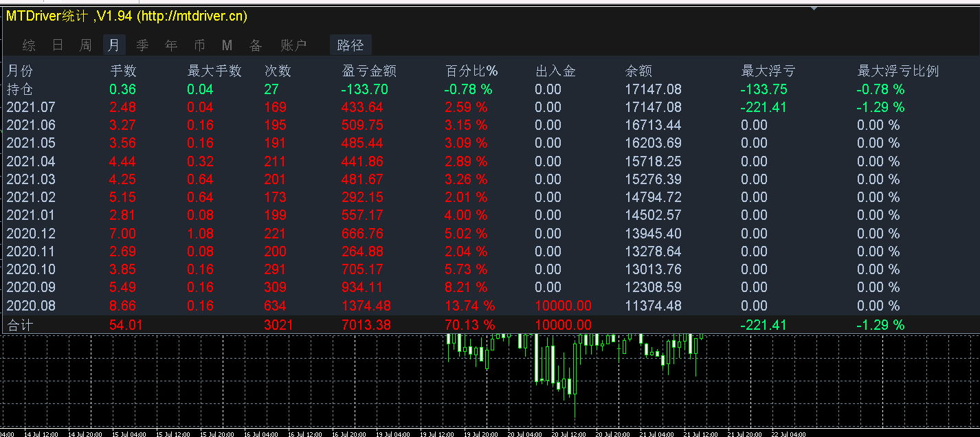Click the 1374.48 profit for 2020.08

pos(366,306)
